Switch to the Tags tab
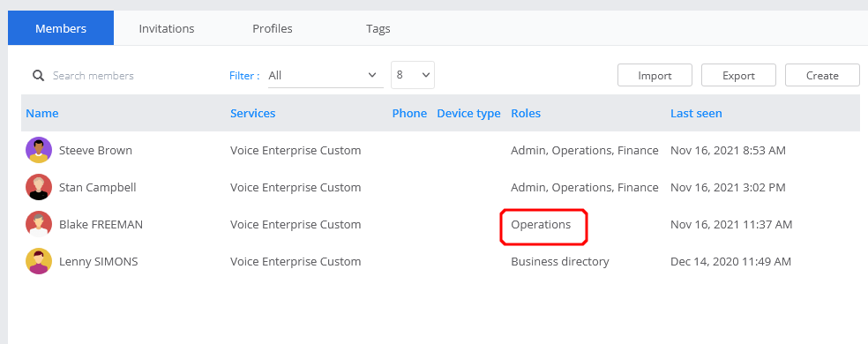The image size is (868, 344). (378, 28)
